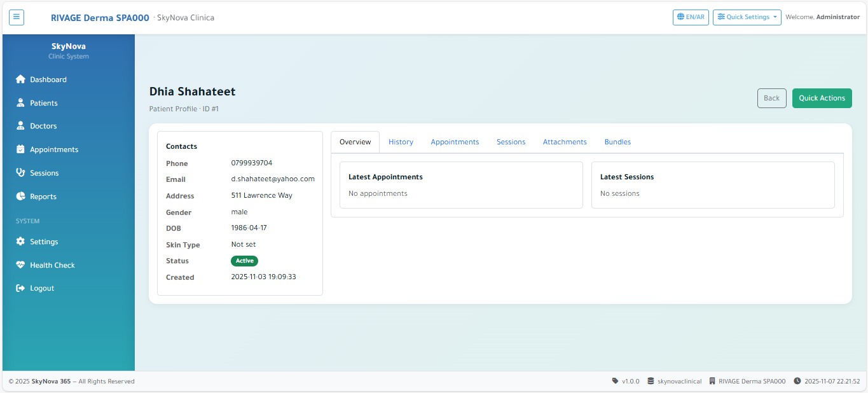This screenshot has height=393, width=868.
Task: Toggle language with EN/AR button
Action: coord(691,17)
